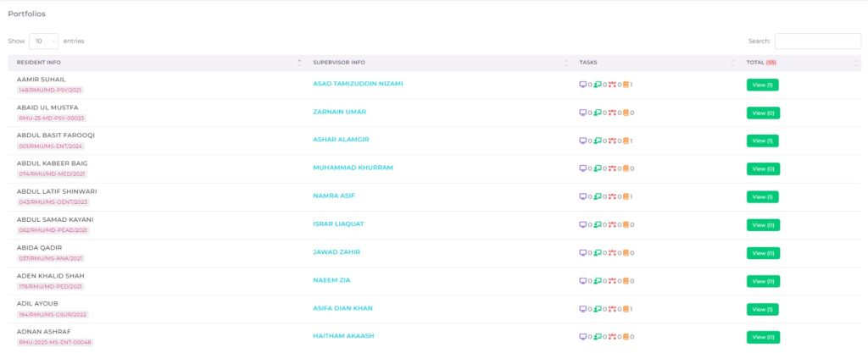Click the orange book icon in Abdul Kabeer Baig's row

click(x=626, y=168)
